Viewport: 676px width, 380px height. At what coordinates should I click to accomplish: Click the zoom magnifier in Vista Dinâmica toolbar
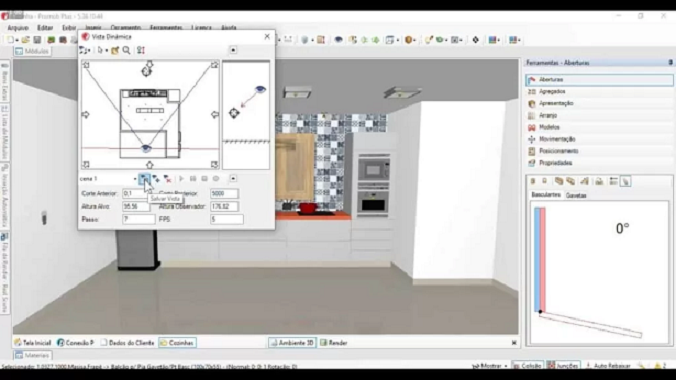126,50
